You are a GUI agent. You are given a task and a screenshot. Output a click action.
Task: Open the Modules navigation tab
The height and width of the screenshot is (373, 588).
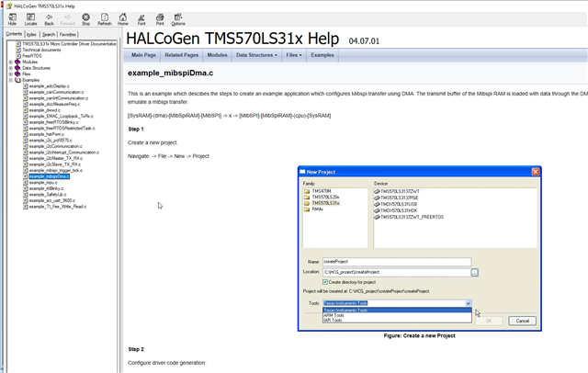point(217,55)
